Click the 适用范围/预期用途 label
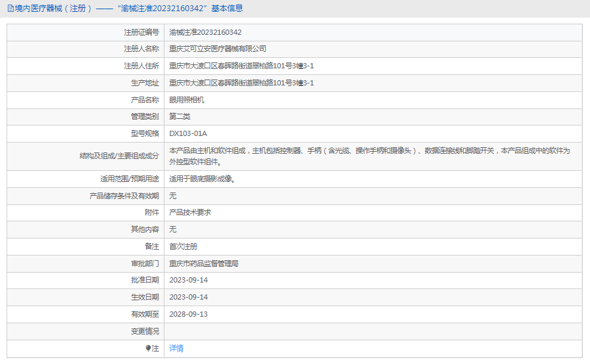 point(130,179)
